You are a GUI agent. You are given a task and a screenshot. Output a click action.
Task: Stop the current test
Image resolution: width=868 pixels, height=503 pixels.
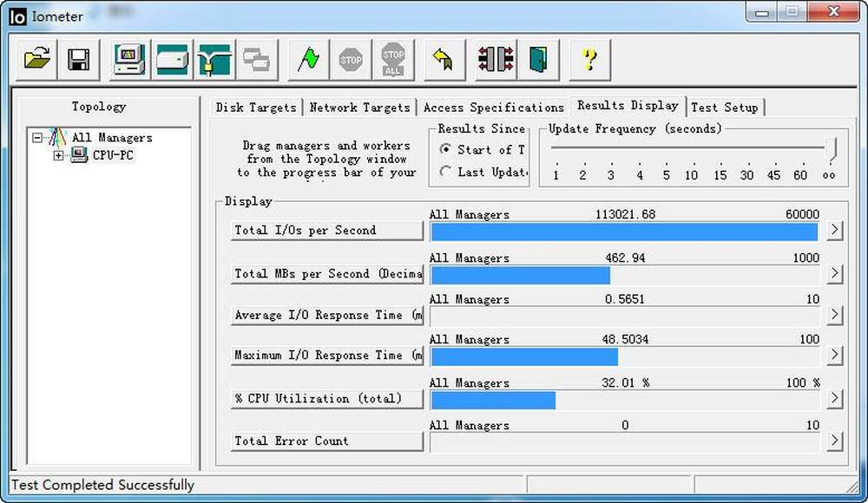point(351,59)
